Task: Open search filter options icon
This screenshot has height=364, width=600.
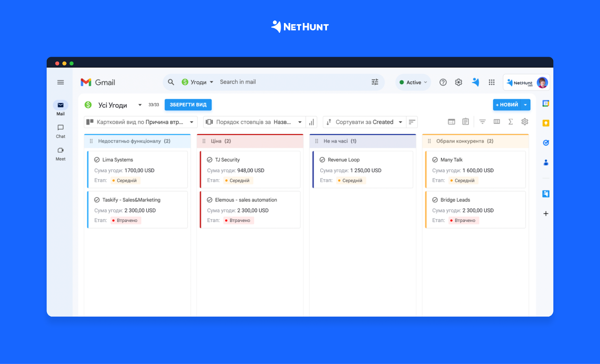Action: [x=375, y=82]
